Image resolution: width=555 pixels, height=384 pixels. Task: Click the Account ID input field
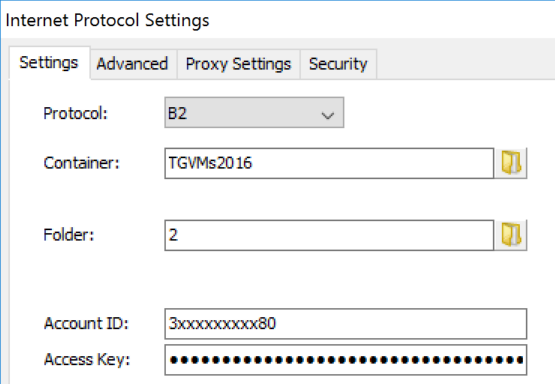coord(346,323)
